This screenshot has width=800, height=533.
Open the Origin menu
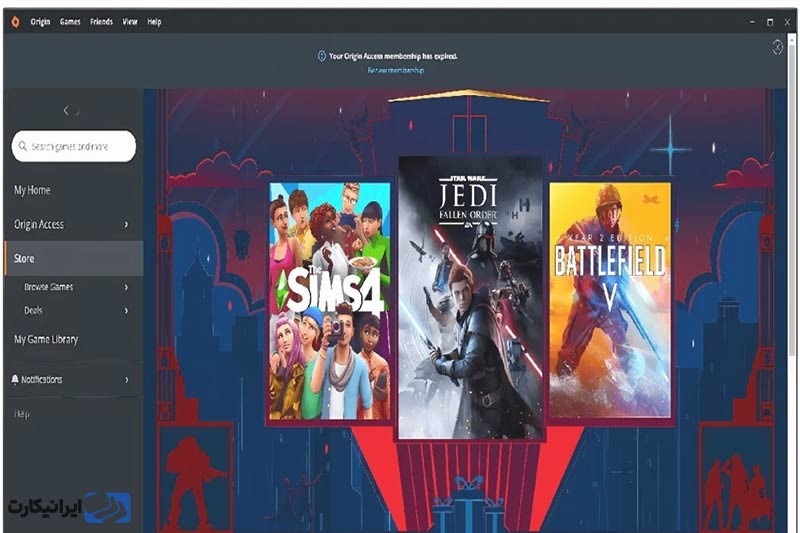(x=40, y=22)
